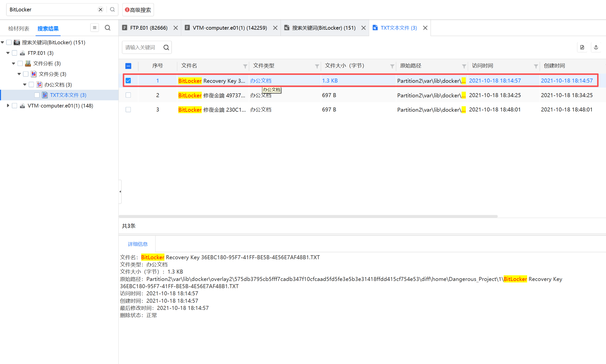606x364 pixels.
Task: Uncheck the row 1 checkbox
Action: [128, 81]
